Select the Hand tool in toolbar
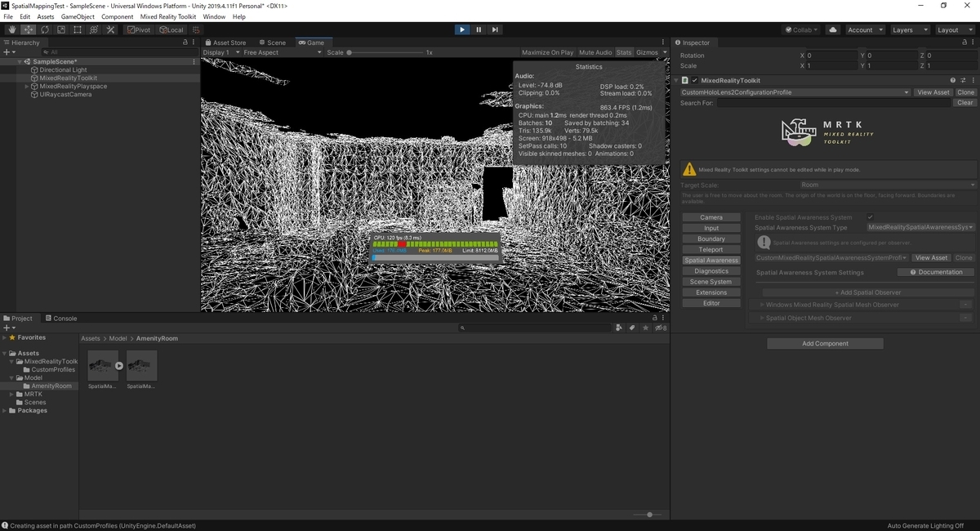Image resolution: width=980 pixels, height=531 pixels. [11, 29]
